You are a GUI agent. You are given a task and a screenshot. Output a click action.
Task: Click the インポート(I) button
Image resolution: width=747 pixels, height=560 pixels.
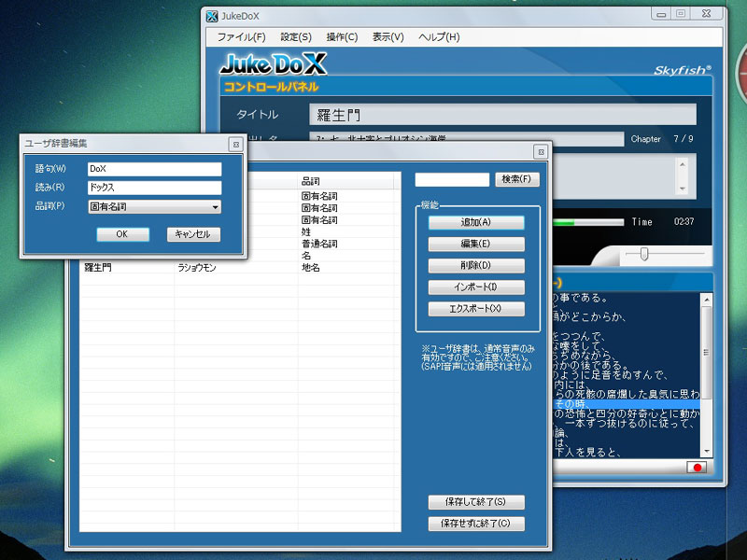476,287
